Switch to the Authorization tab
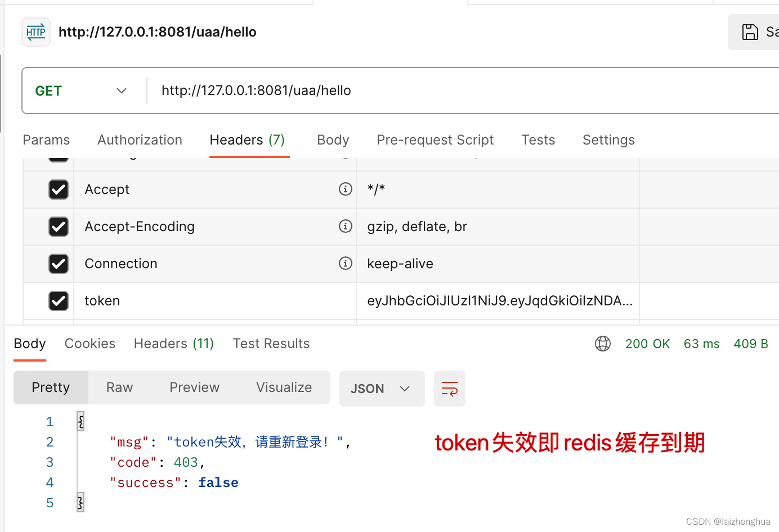The width and height of the screenshot is (779, 532). [x=140, y=140]
